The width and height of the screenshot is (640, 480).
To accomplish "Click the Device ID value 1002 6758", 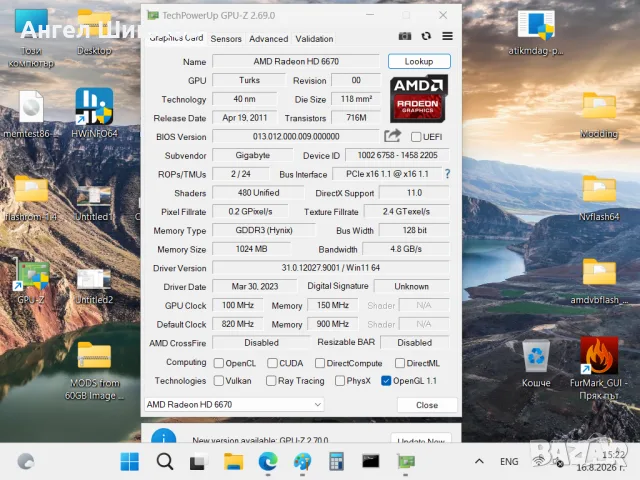I will [397, 155].
